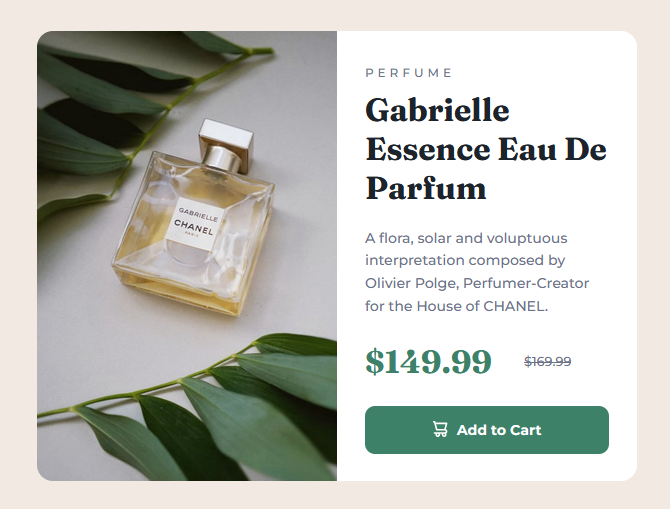670x509 pixels.
Task: Click the word Gabrielle in the heading
Action: coord(437,111)
